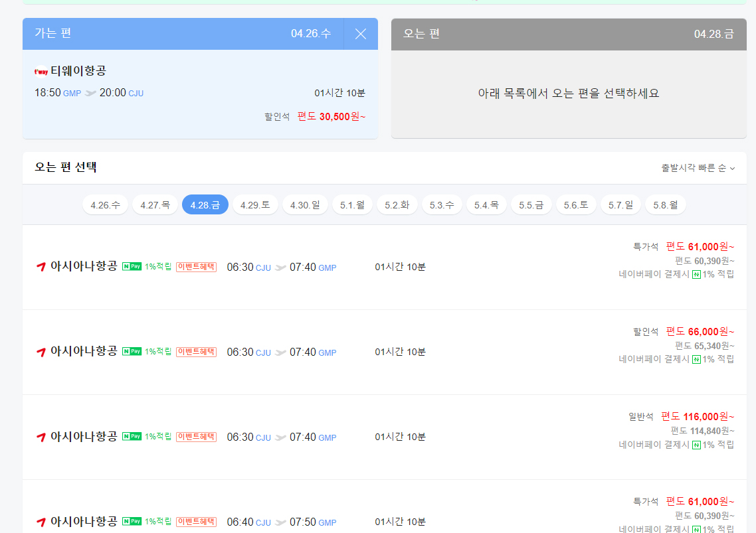Click the 이벤트혜택 badge on the 06:40 flight
Viewport: 756px width, 533px height.
(x=196, y=522)
